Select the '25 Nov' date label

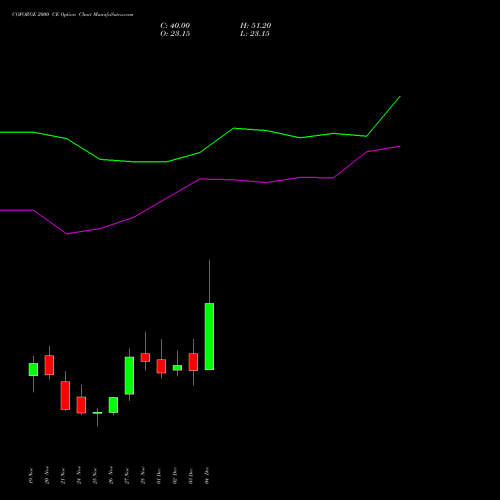[95, 475]
